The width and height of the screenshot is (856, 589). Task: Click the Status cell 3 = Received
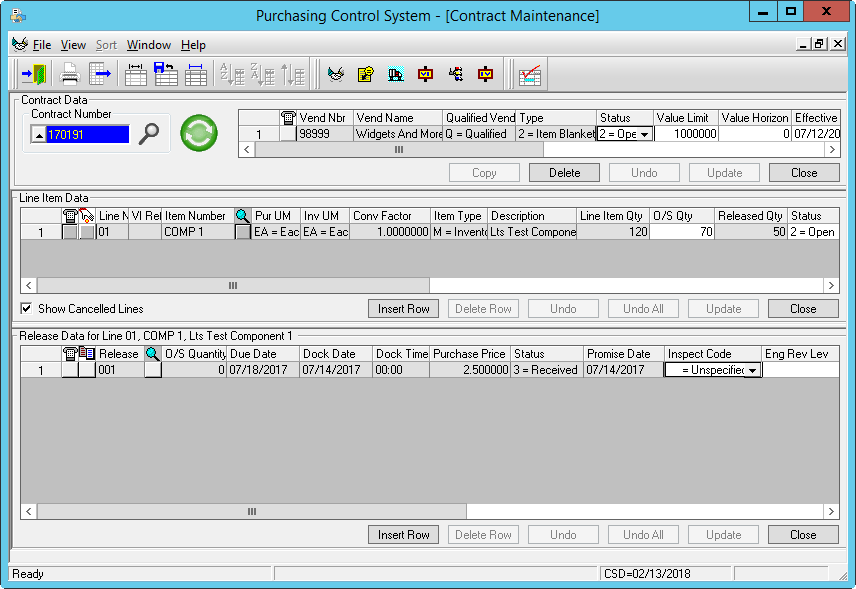pyautogui.click(x=547, y=370)
